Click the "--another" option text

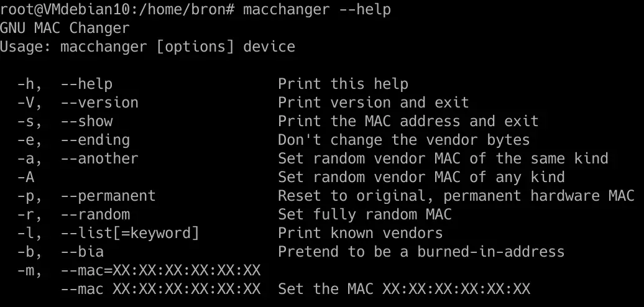tap(99, 158)
